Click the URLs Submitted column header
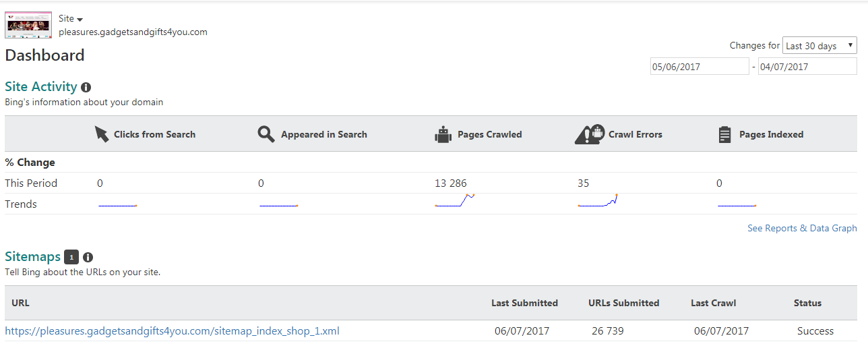 coord(624,303)
